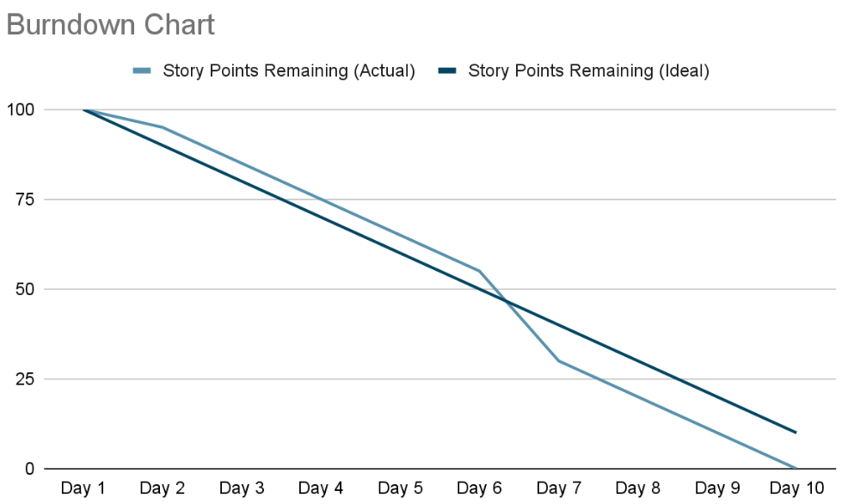Select the Day 8 x-axis label
Viewport: 842px width, 504px height.
638,489
